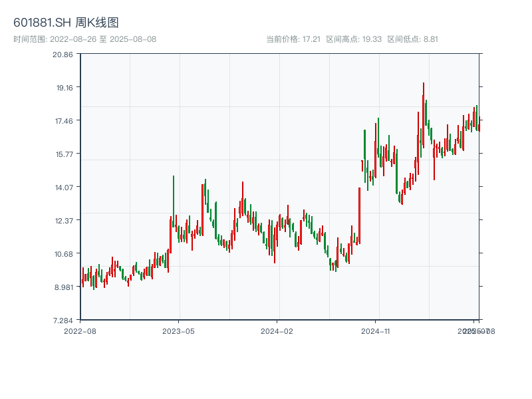The image size is (532, 399).
Task: Click the chart title 601881.SH 周K线图
Action: pos(66,23)
